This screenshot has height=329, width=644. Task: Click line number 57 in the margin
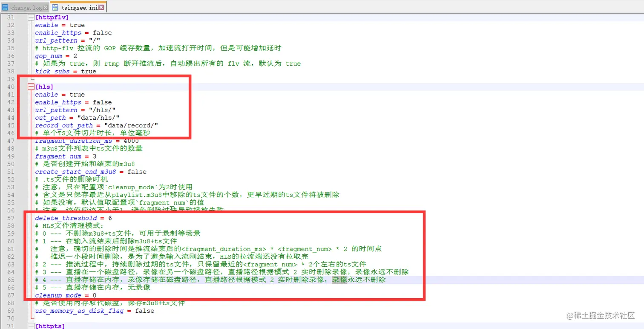(x=11, y=218)
